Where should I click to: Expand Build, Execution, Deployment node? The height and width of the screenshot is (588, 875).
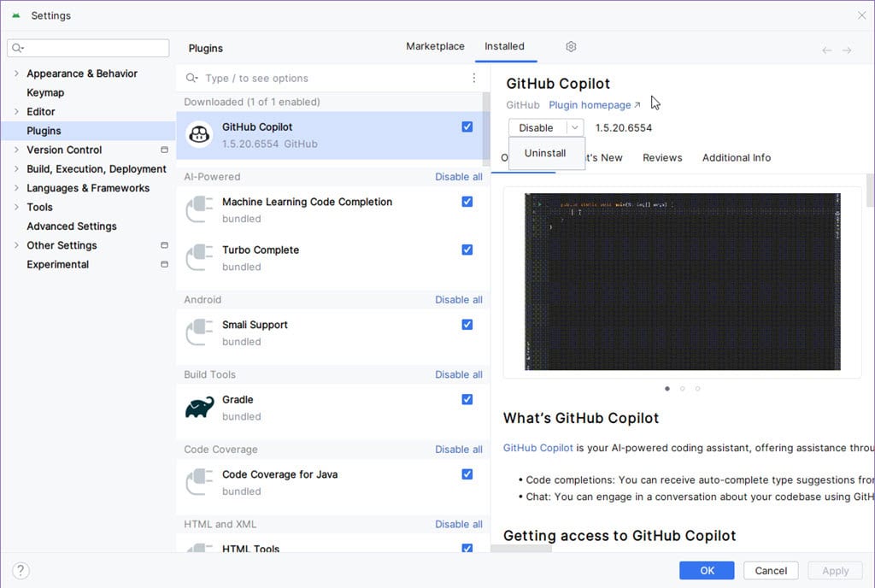pos(16,168)
